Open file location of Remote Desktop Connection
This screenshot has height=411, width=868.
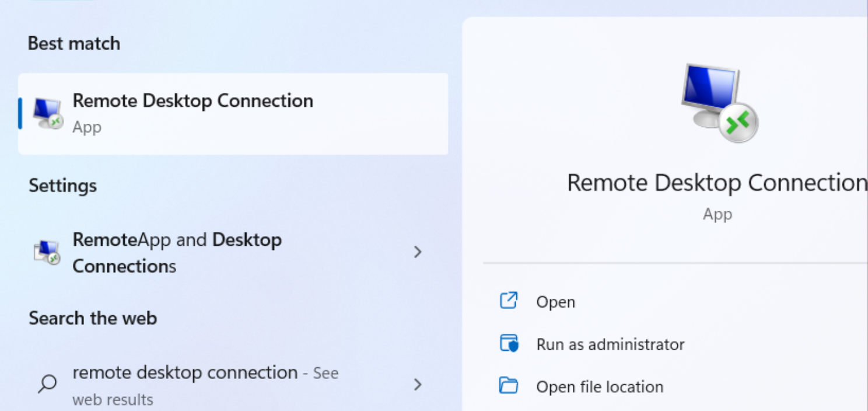599,386
